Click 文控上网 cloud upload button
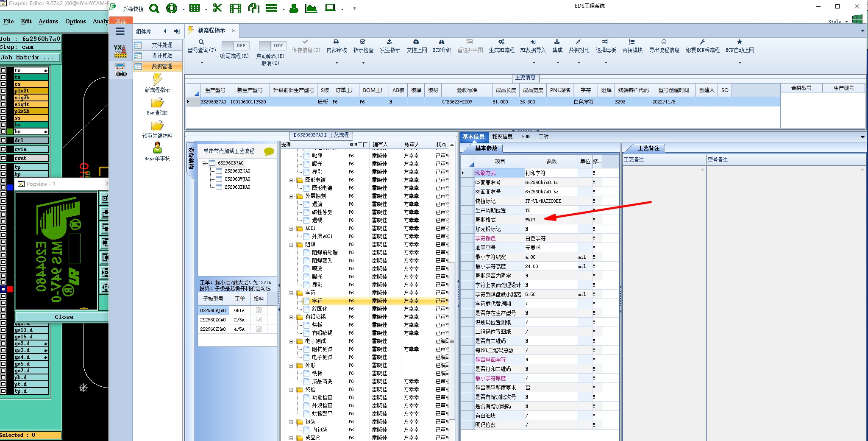Viewport: 868px width, 441px height. click(x=417, y=46)
